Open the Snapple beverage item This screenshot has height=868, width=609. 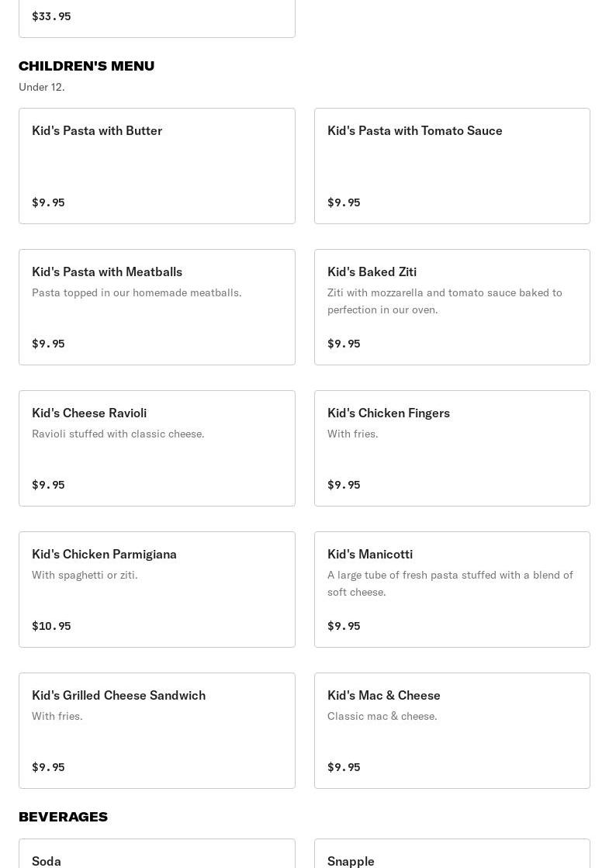point(452,855)
